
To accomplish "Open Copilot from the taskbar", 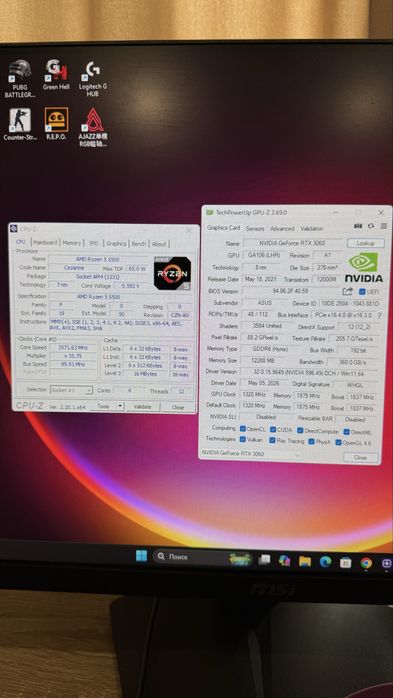I will pyautogui.click(x=284, y=560).
